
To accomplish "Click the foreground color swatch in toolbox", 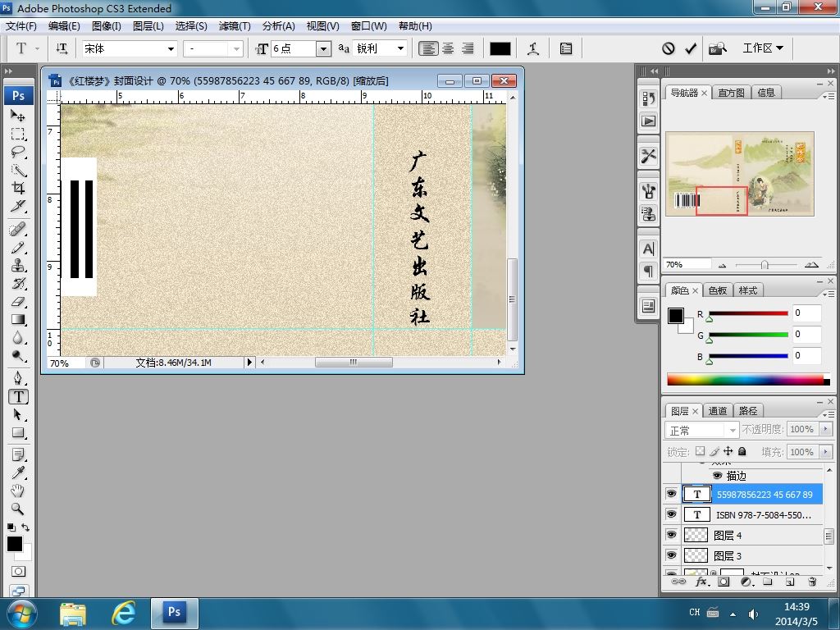I will tap(15, 544).
